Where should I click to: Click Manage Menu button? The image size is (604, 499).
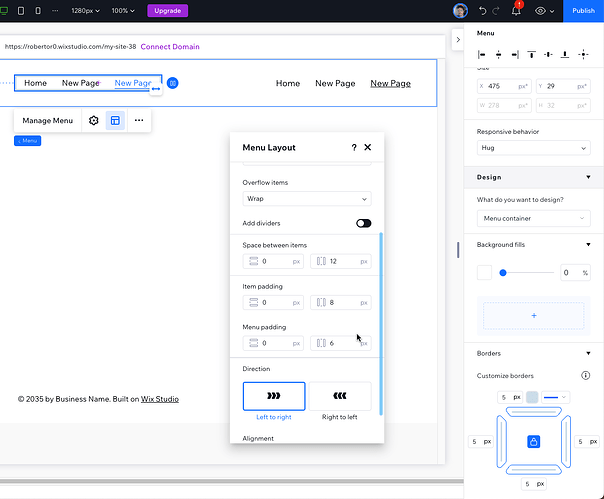(x=47, y=121)
